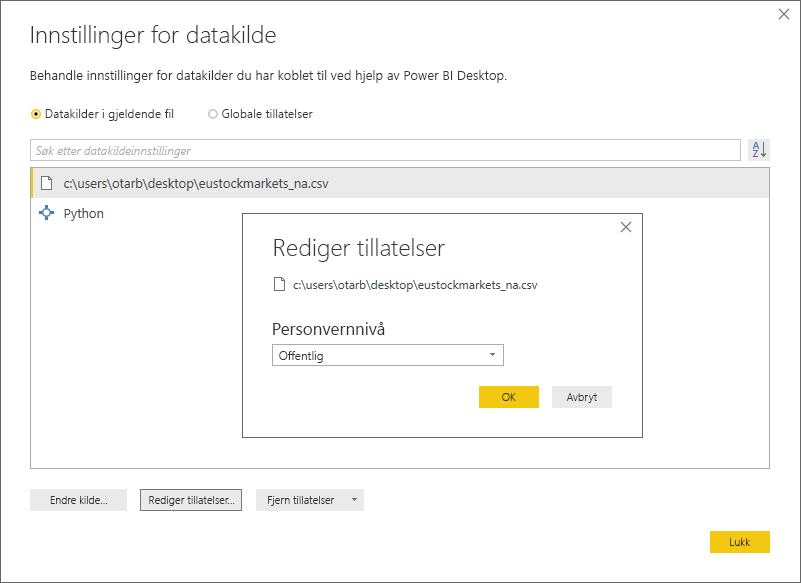Select 'Datakilder i gjeldende fil' radio button

pos(36,114)
